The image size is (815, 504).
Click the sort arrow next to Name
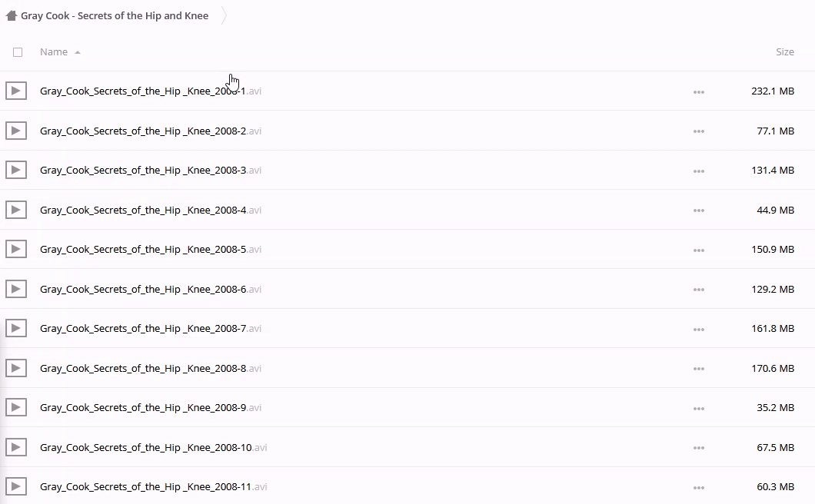pos(78,52)
